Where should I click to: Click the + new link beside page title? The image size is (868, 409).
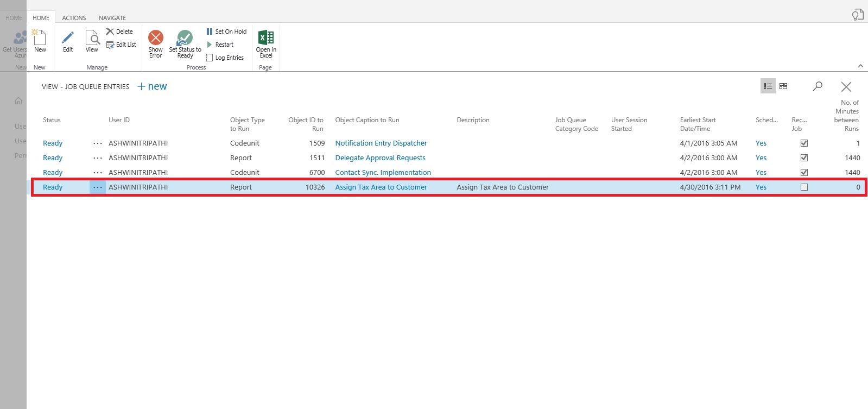click(152, 86)
